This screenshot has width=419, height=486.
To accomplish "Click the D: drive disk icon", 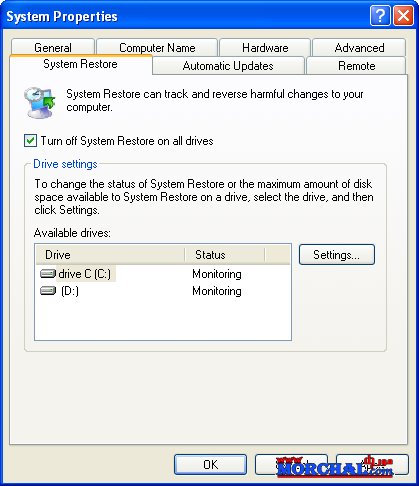I will tap(48, 291).
